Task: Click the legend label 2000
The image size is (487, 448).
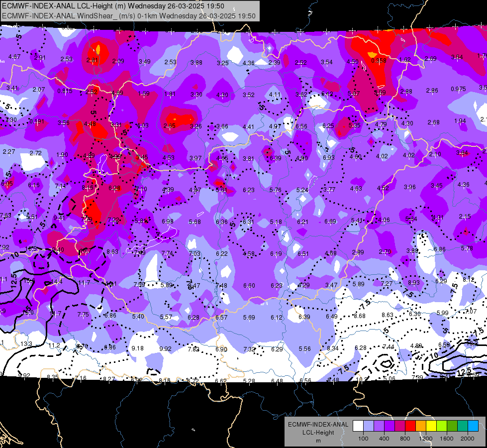Action: (x=468, y=439)
